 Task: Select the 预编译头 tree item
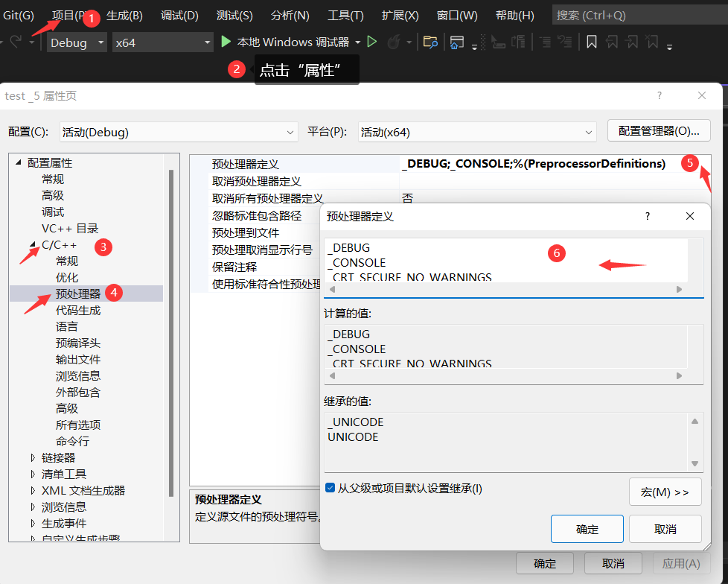[x=78, y=343]
